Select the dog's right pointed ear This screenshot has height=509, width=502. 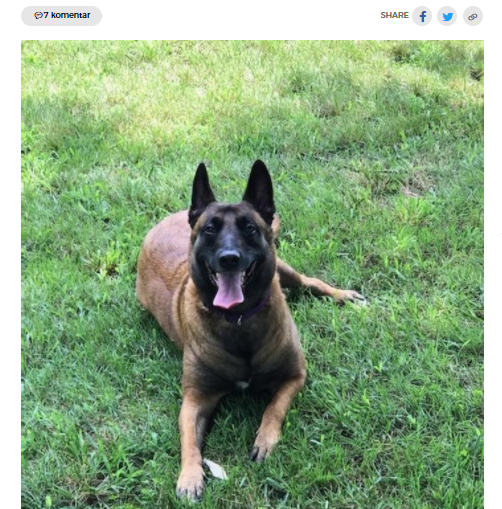coord(260,191)
